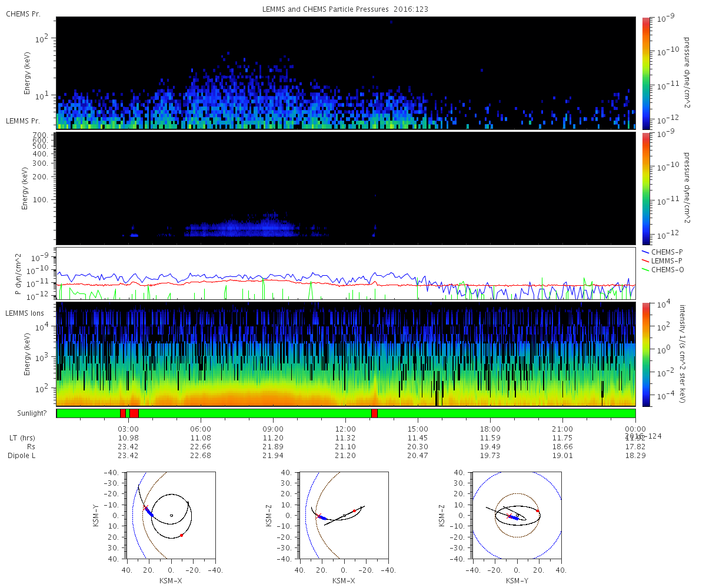Click the LEMMS Ions intensity colorbar
The image size is (706, 588).
[645, 354]
